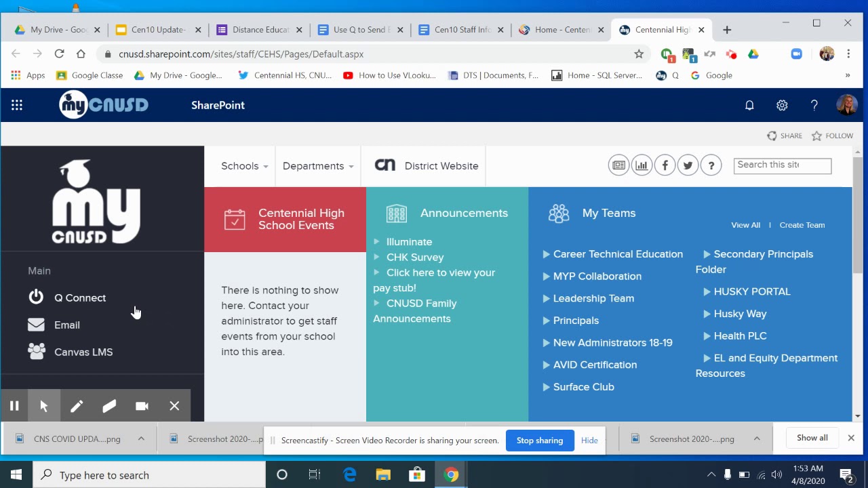This screenshot has width=868, height=488.
Task: Select the Screencastify pen tool
Action: click(77, 406)
